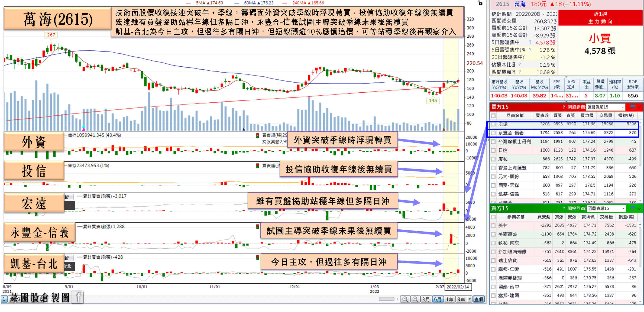Click table layout icon in 買方15 header
644x312 pixels.
(633, 107)
